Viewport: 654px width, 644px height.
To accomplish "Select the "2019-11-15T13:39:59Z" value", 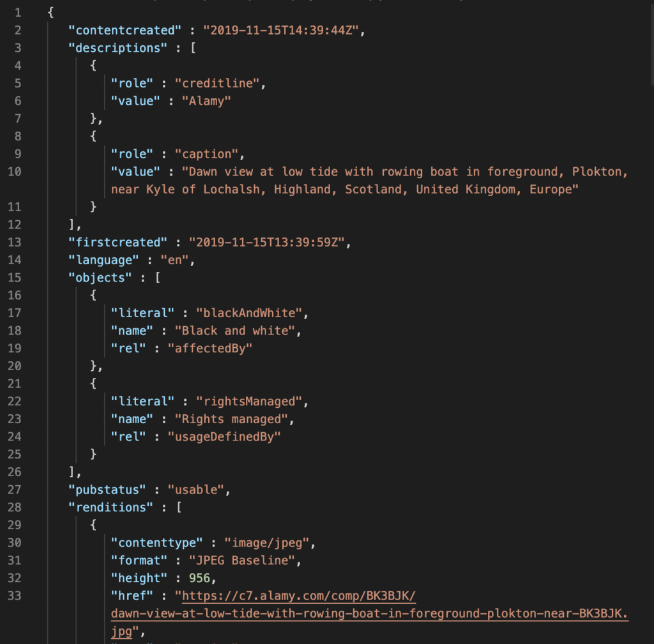I will point(266,243).
